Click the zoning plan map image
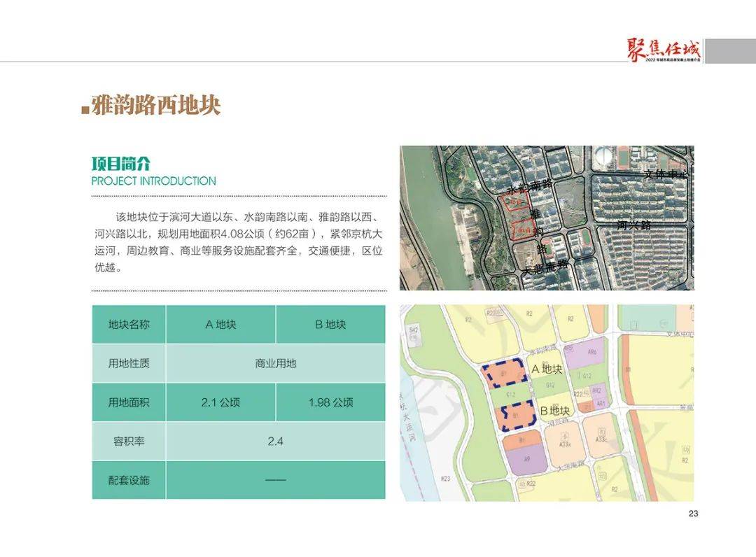This screenshot has height=557, width=756. tap(547, 403)
